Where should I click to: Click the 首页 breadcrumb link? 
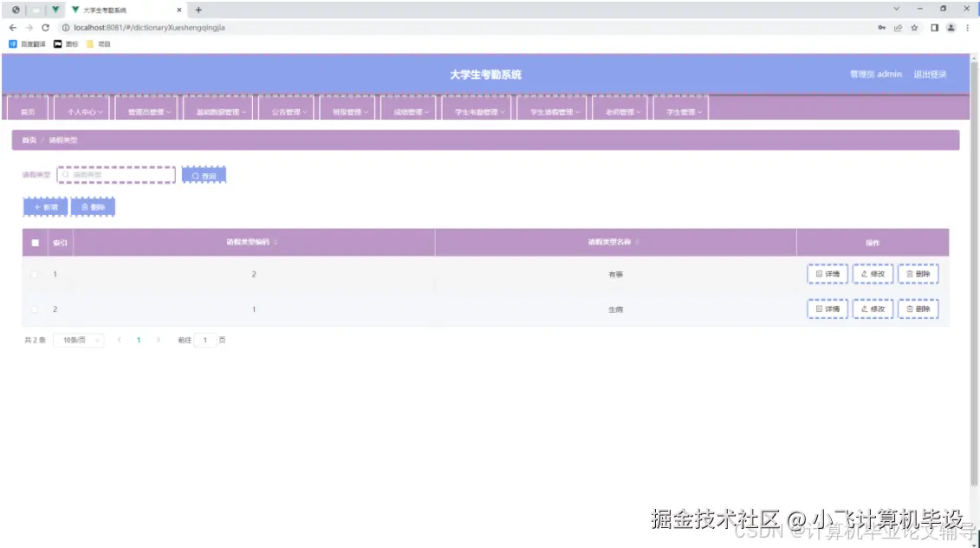point(28,140)
